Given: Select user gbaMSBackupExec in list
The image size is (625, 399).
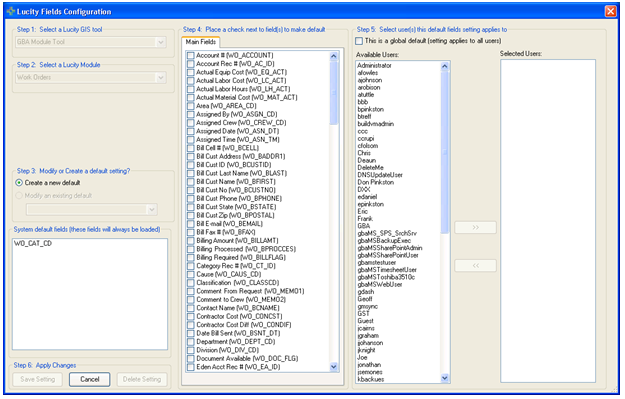Looking at the screenshot, I should 384,241.
